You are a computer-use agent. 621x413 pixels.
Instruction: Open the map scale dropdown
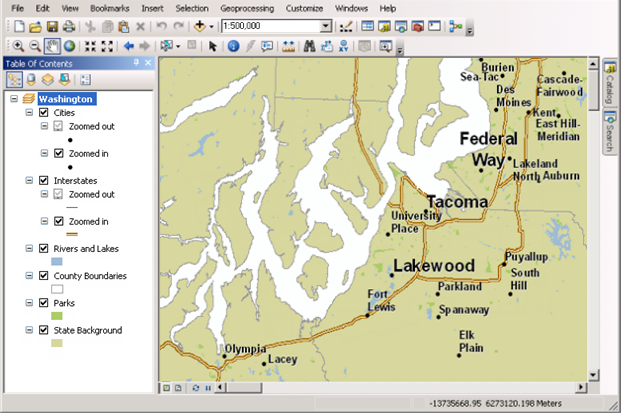(327, 25)
